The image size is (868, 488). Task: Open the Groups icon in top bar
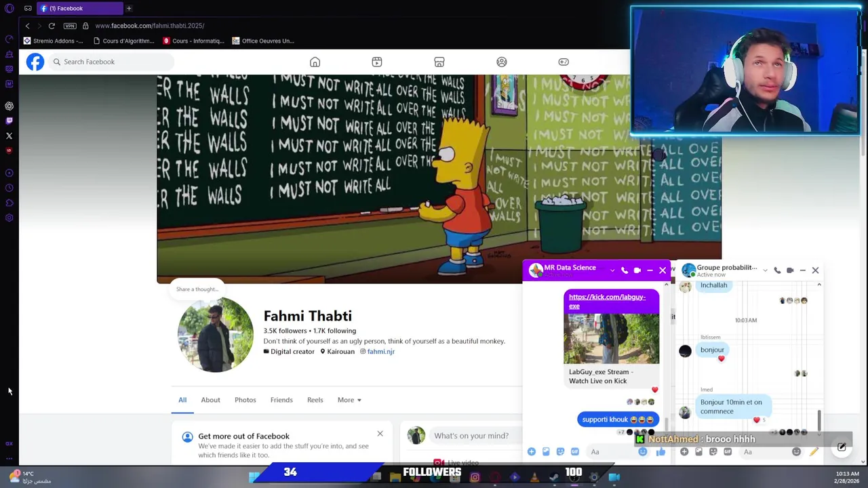(x=502, y=62)
